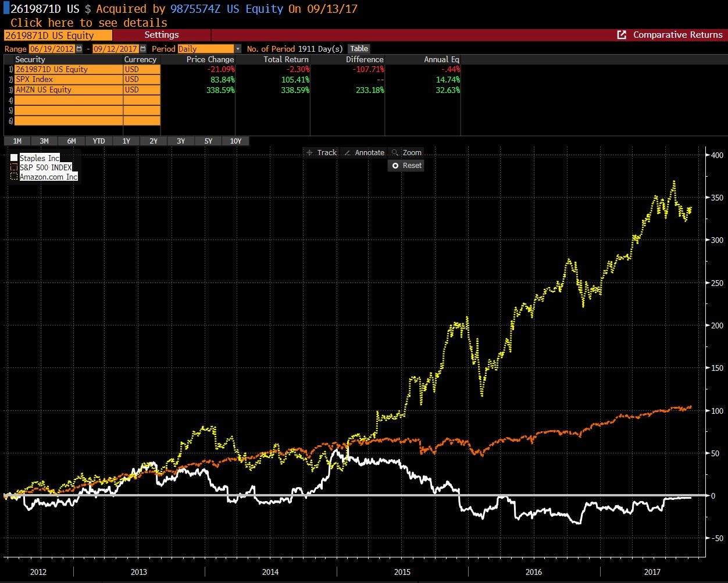Click the empty security field in row 6

pyautogui.click(x=69, y=121)
